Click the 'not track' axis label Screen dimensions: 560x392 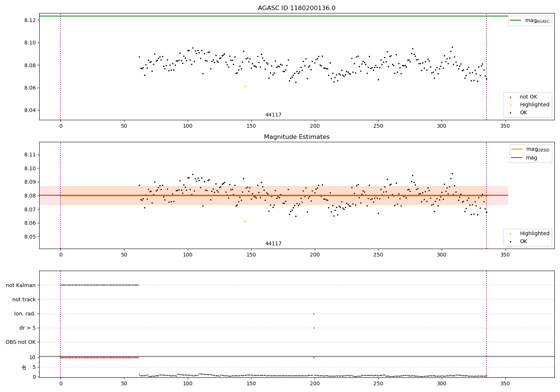pyautogui.click(x=24, y=300)
